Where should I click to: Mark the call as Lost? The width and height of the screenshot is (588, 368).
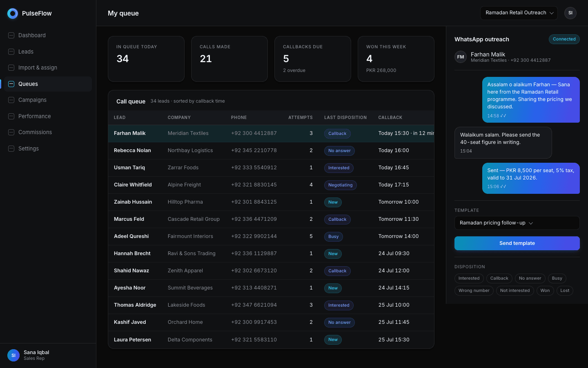pos(565,291)
